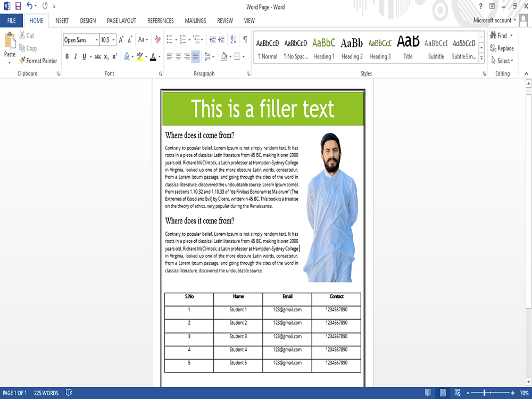Click the zoom slider handle
This screenshot has height=399, width=532.
pyautogui.click(x=485, y=393)
